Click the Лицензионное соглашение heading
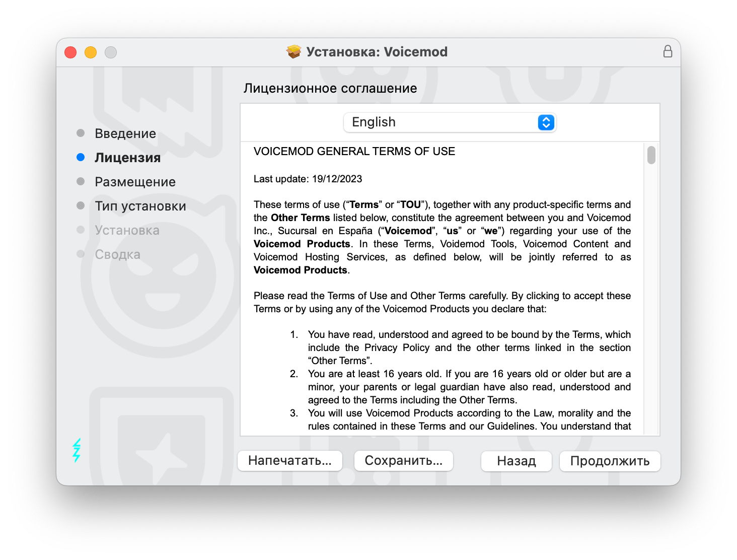This screenshot has width=737, height=560. coord(330,88)
